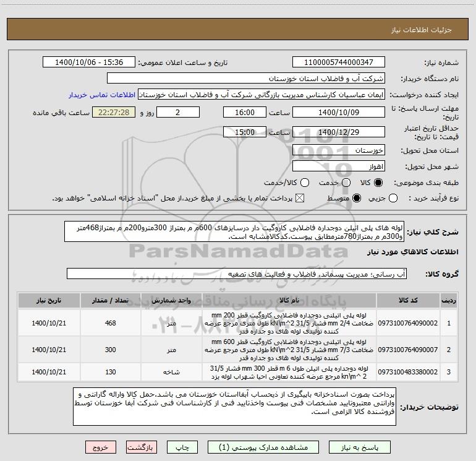Screen dimensions: 476x461
Task: Click the تعداد / مقدار column header
Action: (110, 300)
